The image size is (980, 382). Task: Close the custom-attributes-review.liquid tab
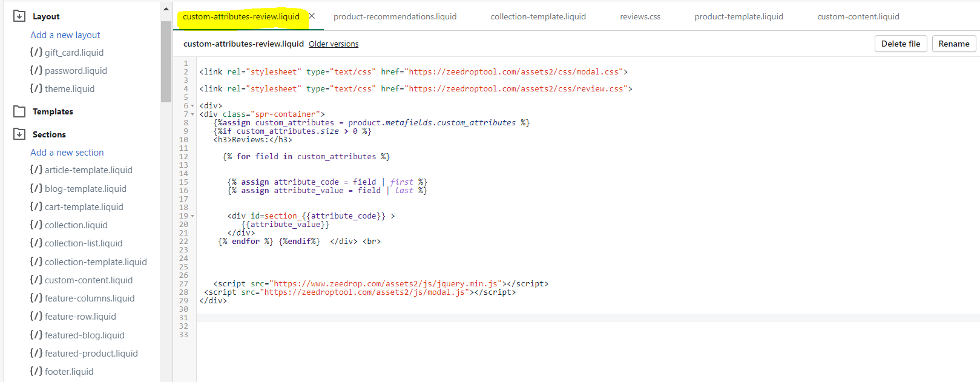tap(312, 16)
